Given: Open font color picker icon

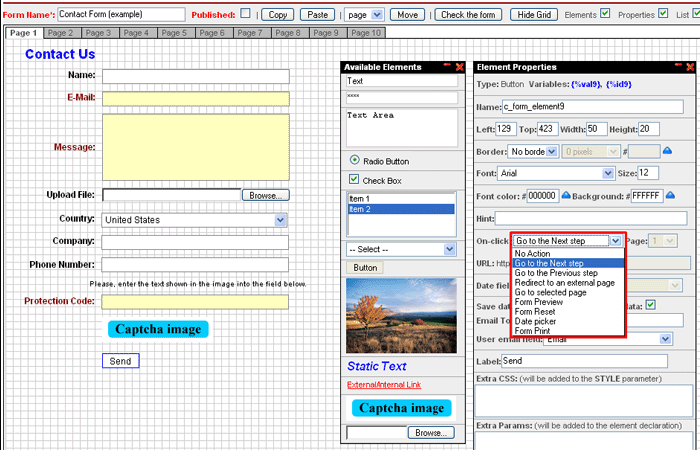Looking at the screenshot, I should [x=566, y=195].
